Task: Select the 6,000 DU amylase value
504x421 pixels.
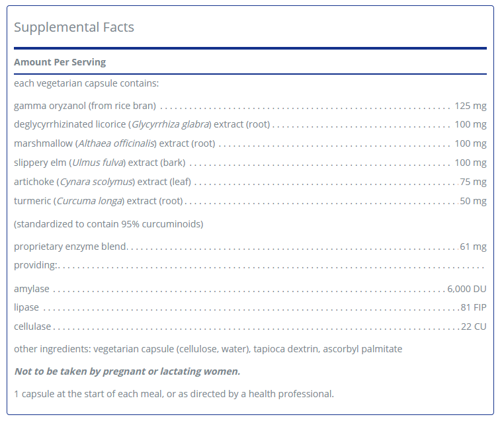Action: (x=466, y=289)
